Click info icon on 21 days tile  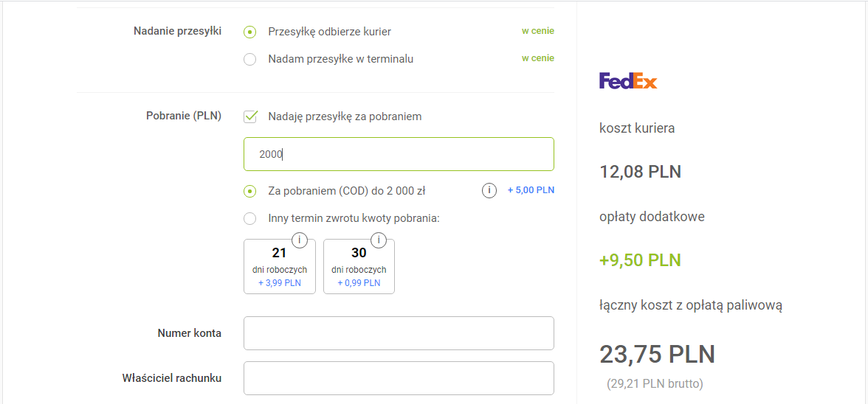[x=300, y=240]
